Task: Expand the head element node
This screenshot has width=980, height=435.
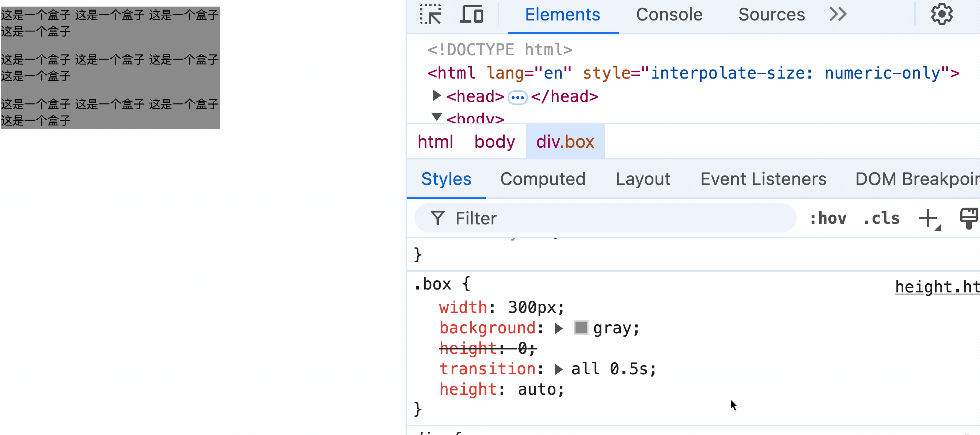Action: tap(437, 95)
